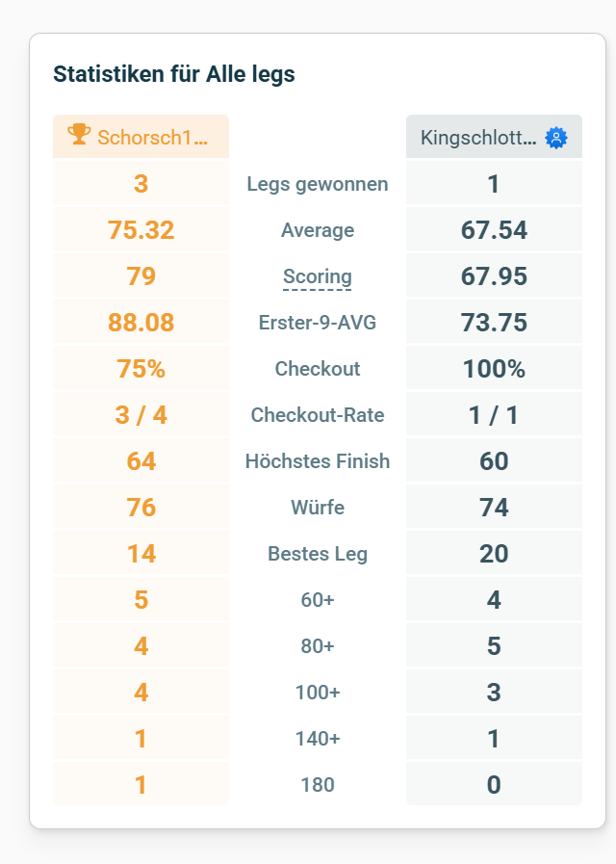This screenshot has width=616, height=864.
Task: Select Schorsch1's Average value 75.32
Action: coord(141,229)
